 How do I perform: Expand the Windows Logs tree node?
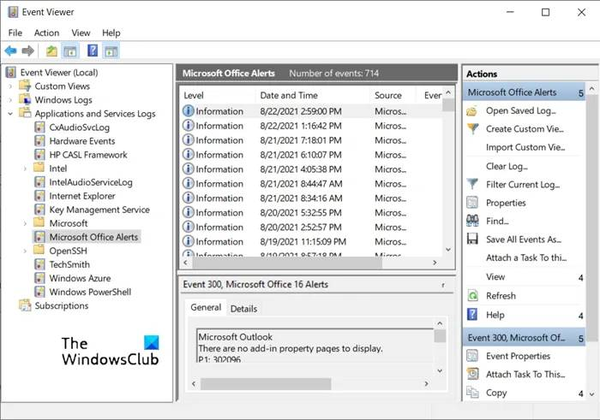coord(10,100)
